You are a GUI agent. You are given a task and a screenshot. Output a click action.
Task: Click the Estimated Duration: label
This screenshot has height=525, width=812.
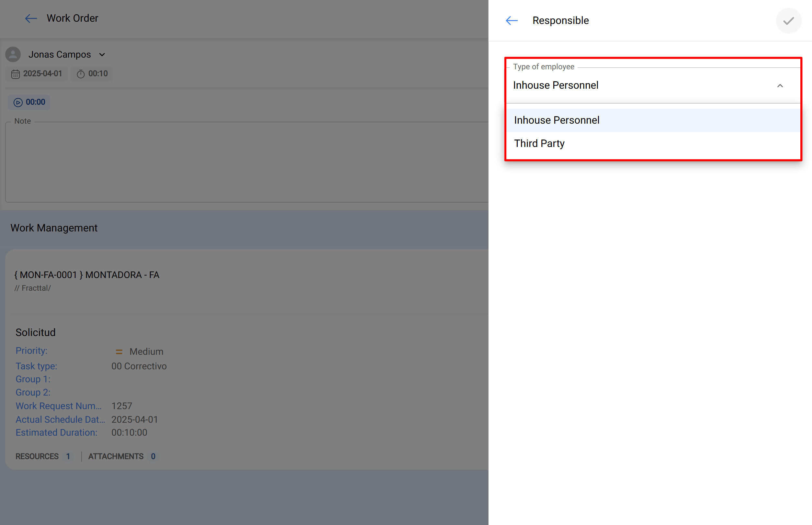(x=56, y=433)
